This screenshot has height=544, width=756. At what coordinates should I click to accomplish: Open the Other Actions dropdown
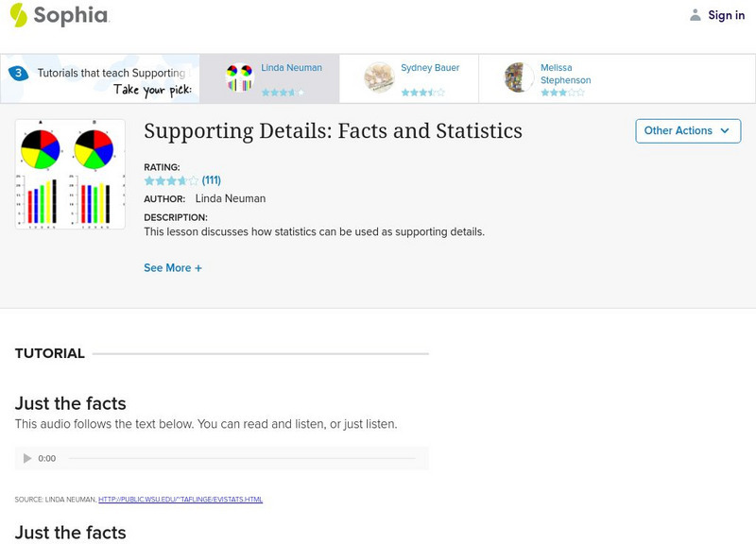click(687, 131)
